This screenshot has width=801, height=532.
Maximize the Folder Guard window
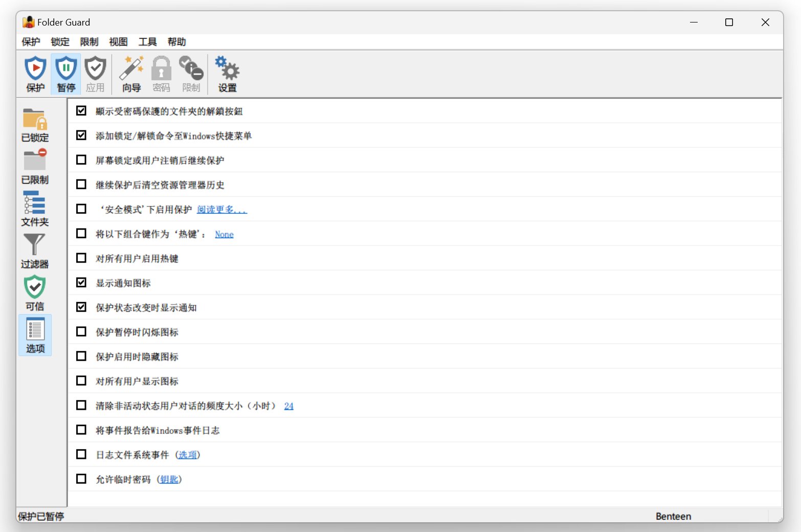click(x=729, y=22)
